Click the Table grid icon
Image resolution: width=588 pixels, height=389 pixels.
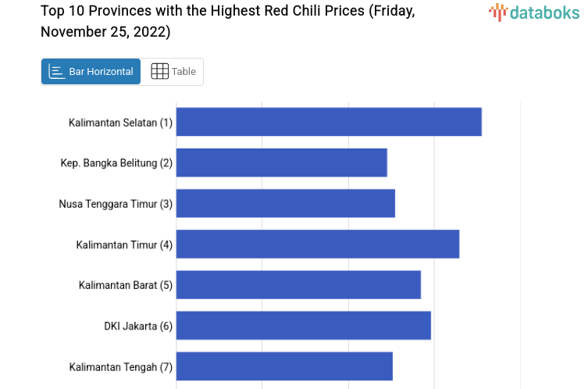point(159,71)
